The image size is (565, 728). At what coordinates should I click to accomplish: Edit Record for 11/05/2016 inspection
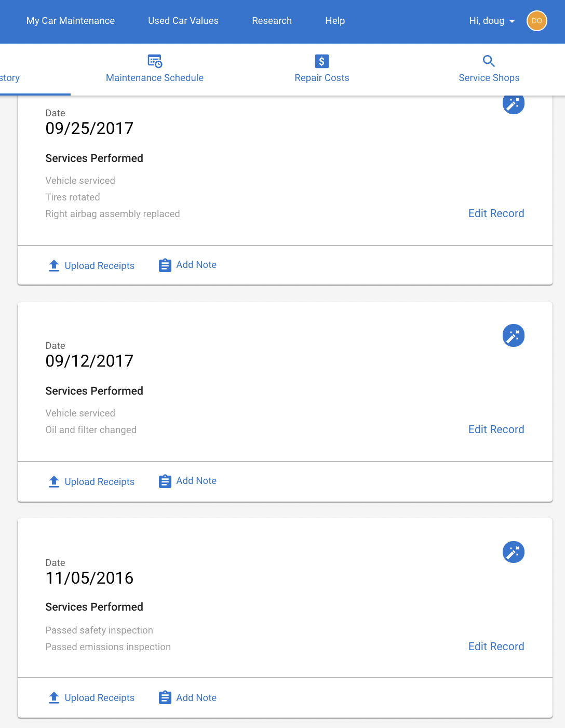496,646
